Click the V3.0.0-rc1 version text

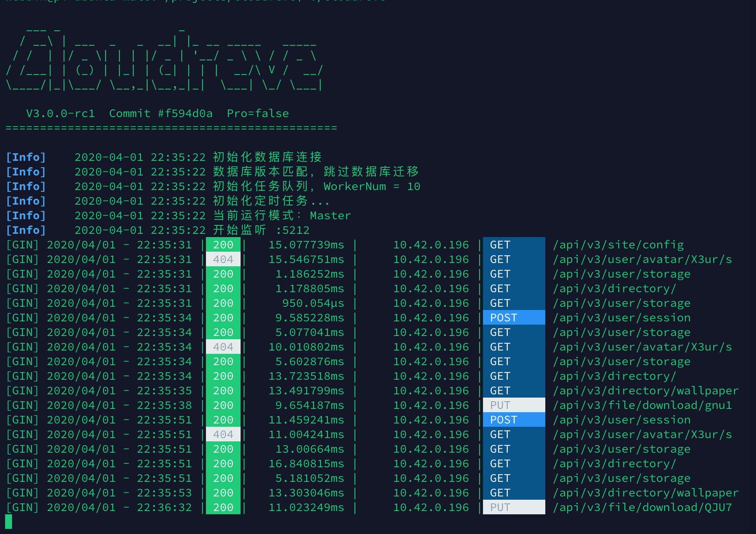(x=61, y=113)
